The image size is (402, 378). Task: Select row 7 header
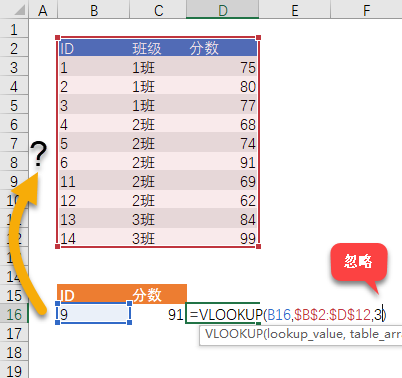(14, 143)
